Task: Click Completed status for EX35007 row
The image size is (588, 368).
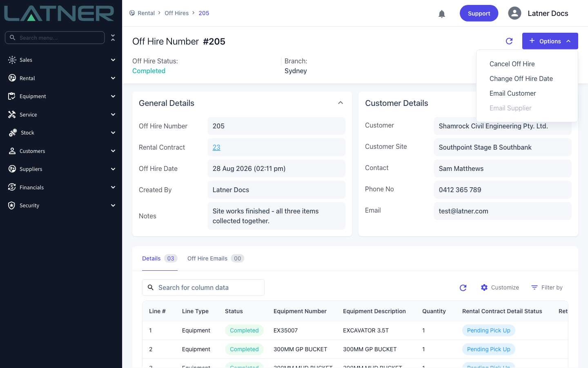Action: [x=244, y=330]
